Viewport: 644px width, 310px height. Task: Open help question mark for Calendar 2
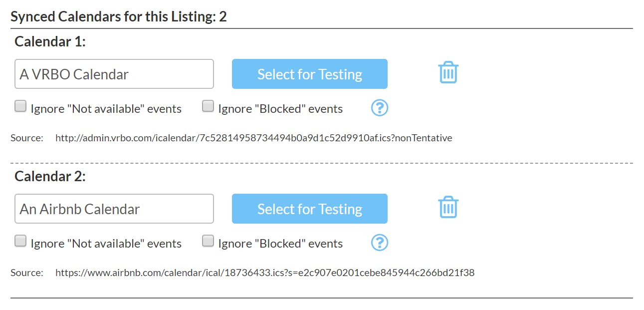click(x=380, y=243)
